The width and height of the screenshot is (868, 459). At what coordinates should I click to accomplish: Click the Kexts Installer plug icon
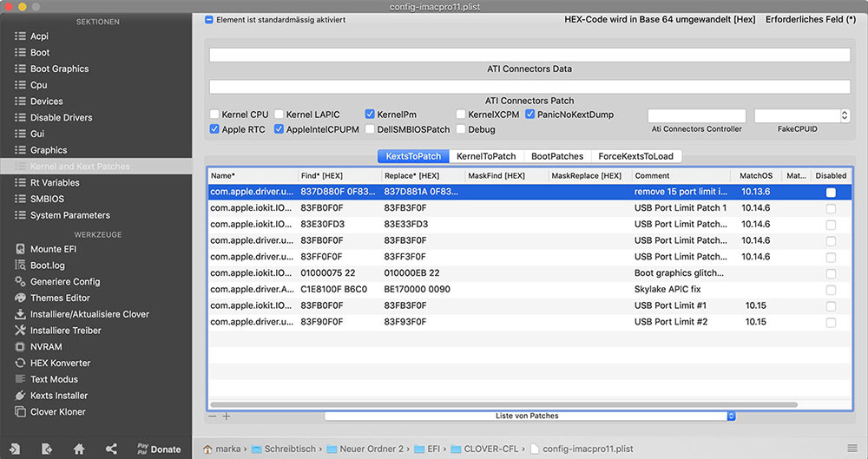click(21, 396)
